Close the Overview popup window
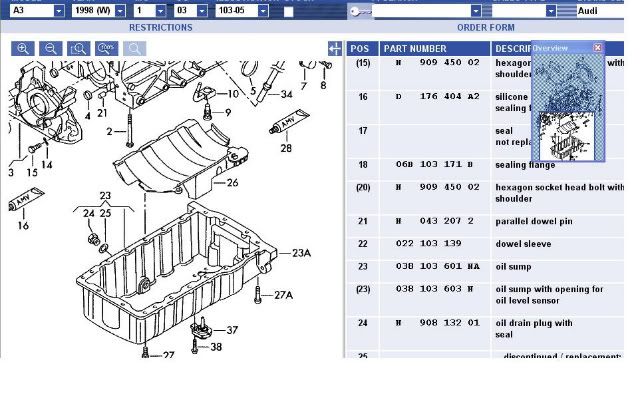Screen dimensions: 640x412 (598, 47)
